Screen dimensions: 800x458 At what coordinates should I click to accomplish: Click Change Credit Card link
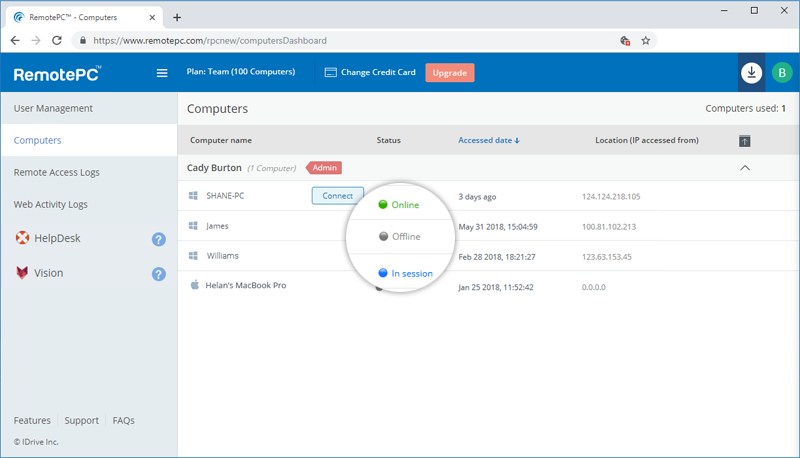378,72
